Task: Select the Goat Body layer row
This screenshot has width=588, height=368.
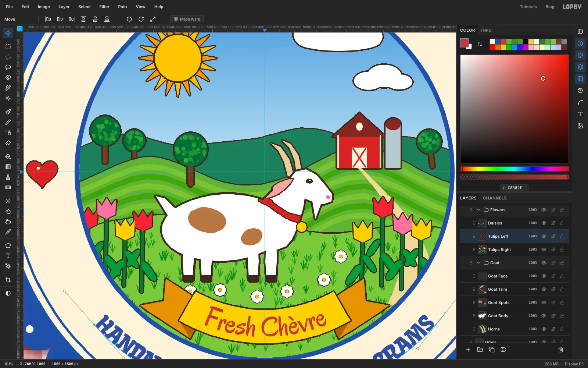Action: coord(514,316)
